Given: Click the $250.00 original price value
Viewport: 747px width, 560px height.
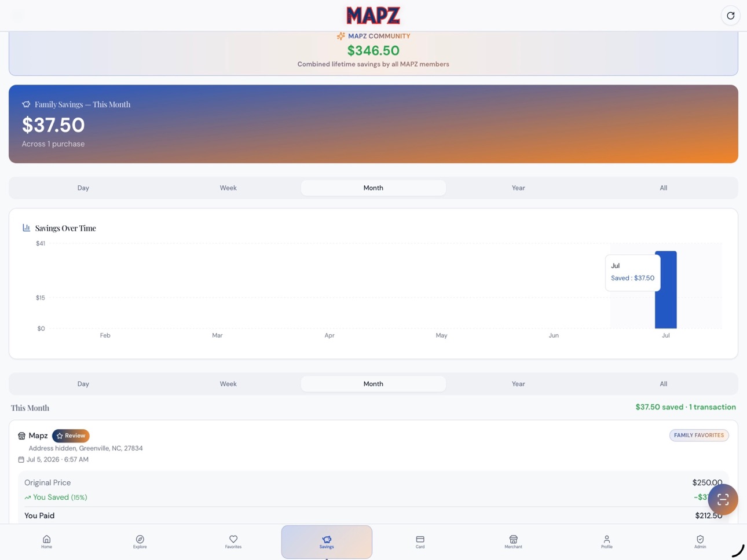Looking at the screenshot, I should click(x=707, y=482).
